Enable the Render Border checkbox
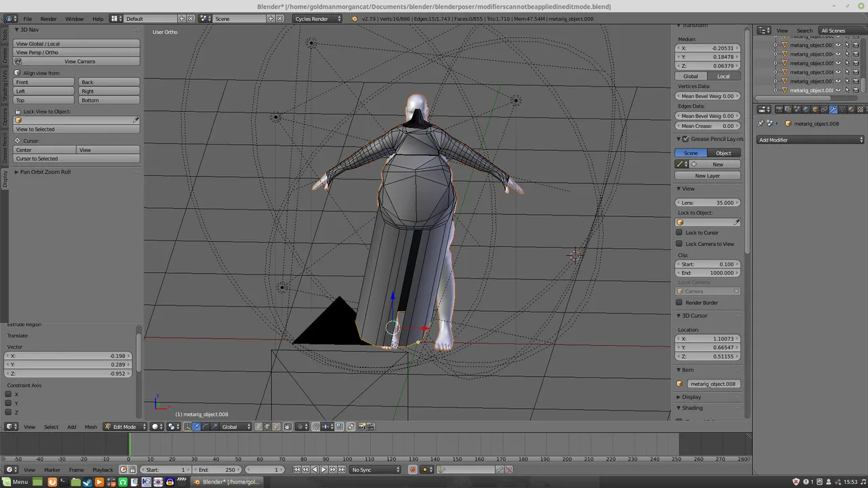Screen dimensions: 868x488 click(x=679, y=303)
